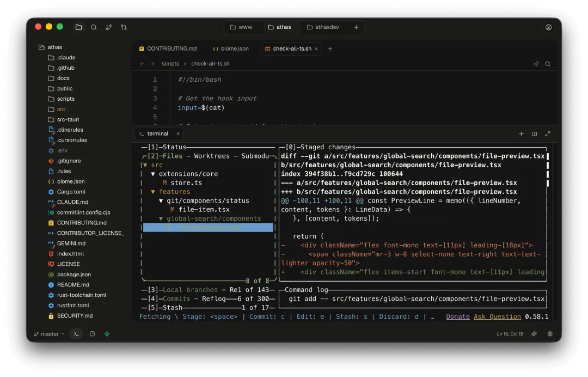Open the diagnostics icon in status bar

pyautogui.click(x=92, y=334)
